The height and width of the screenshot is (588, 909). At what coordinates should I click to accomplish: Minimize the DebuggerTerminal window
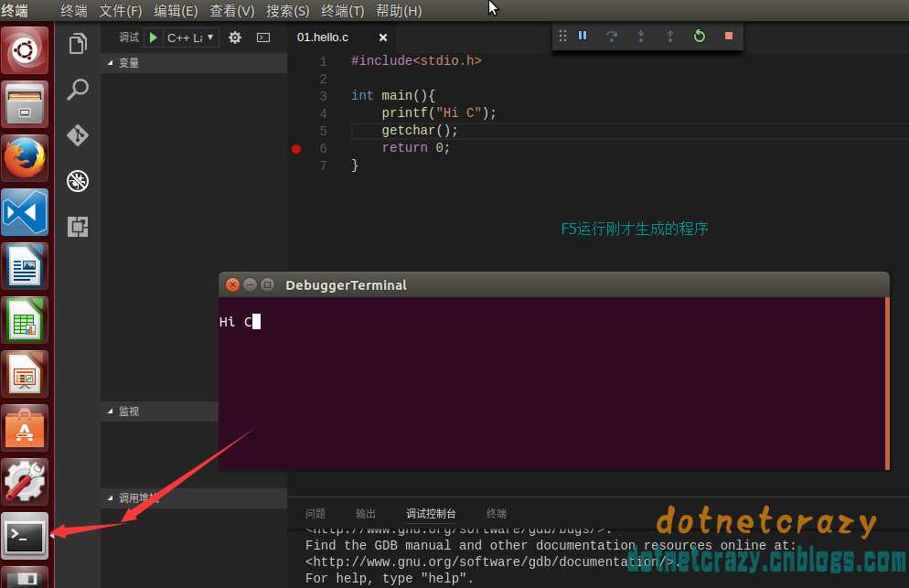250,284
